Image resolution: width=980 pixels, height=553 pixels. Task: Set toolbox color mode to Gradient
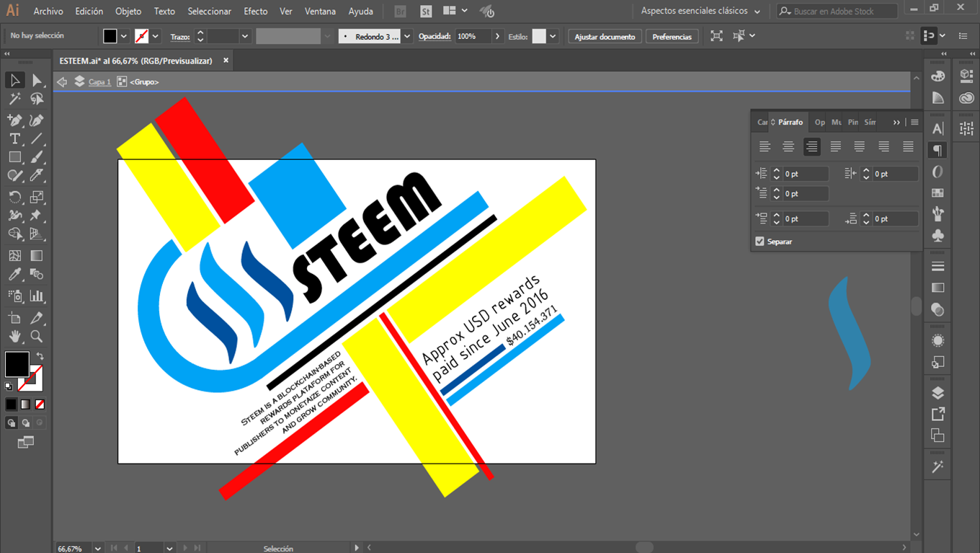coord(25,404)
